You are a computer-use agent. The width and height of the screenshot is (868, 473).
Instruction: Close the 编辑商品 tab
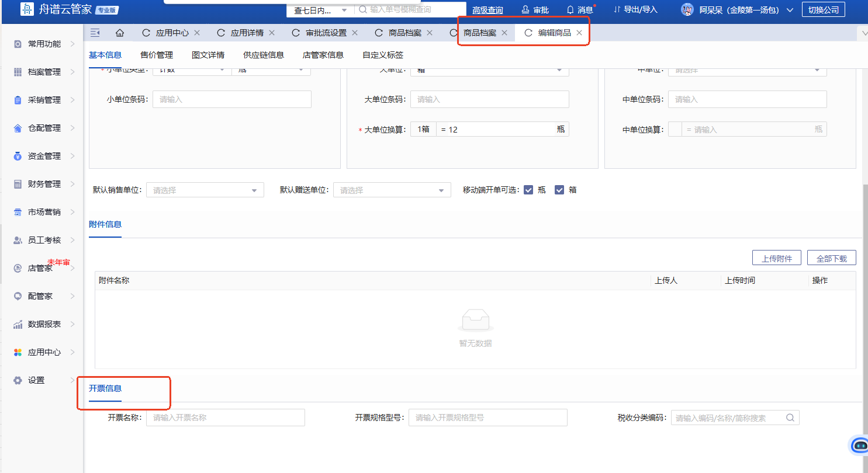[579, 33]
